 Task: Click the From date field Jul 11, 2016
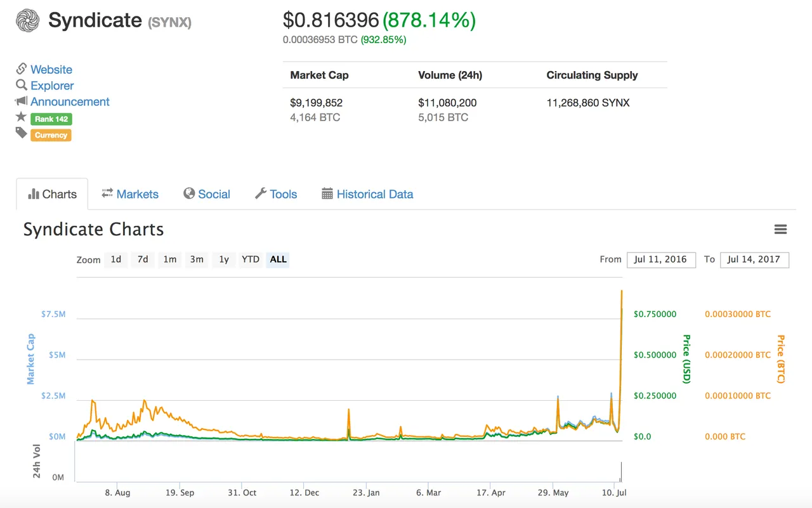[x=660, y=259]
